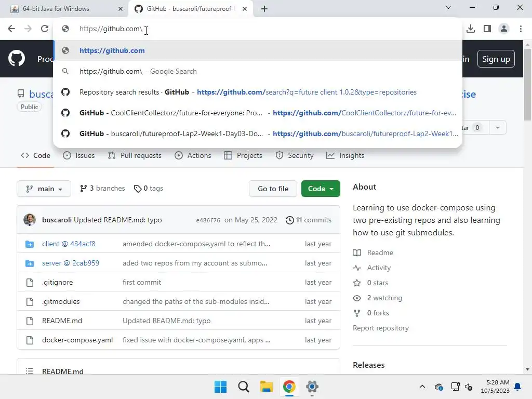Open the client @ 434acf8 submodule
The width and height of the screenshot is (532, 399).
coord(69,244)
